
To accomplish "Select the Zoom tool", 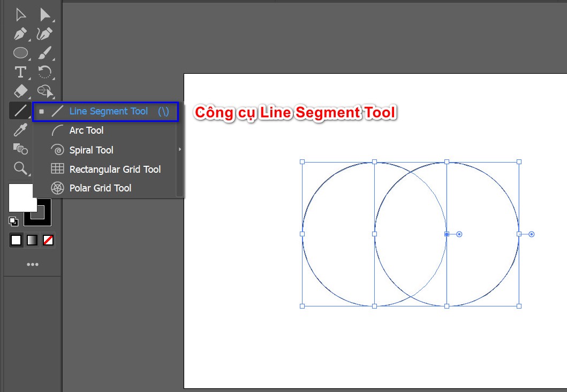I will (x=20, y=168).
